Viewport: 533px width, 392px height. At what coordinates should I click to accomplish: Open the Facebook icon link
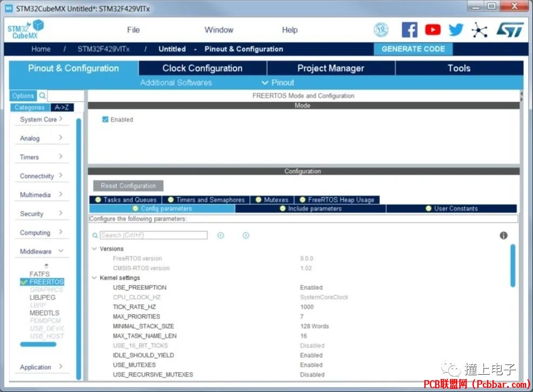409,30
